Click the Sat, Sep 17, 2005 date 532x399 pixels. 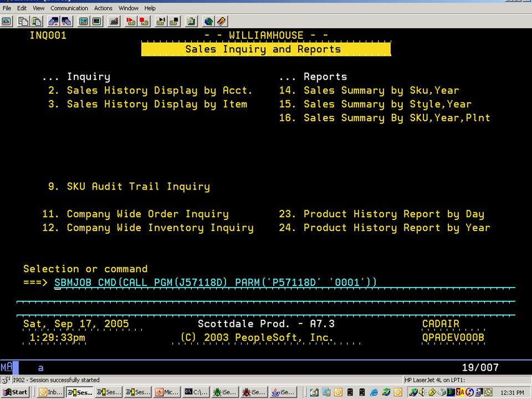(76, 324)
